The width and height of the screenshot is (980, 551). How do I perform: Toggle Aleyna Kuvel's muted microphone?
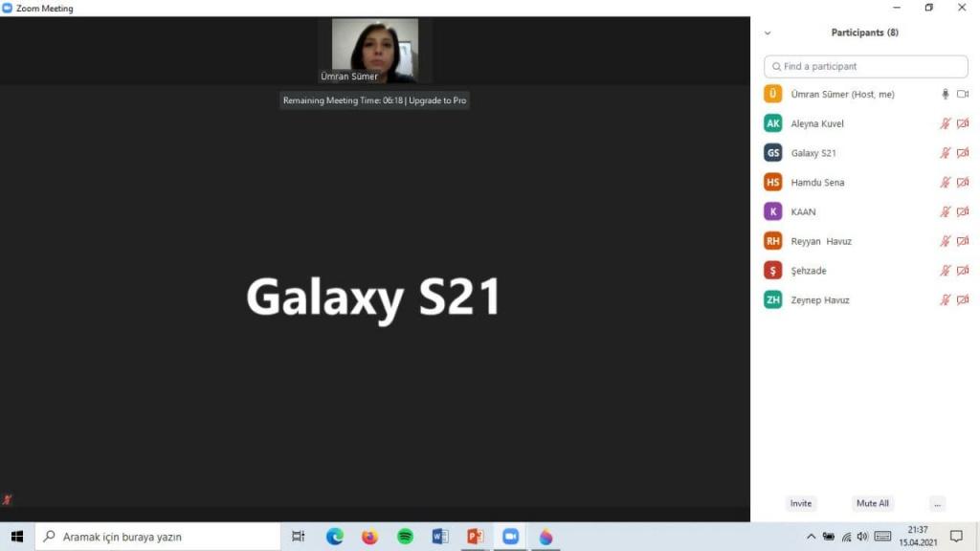point(946,123)
